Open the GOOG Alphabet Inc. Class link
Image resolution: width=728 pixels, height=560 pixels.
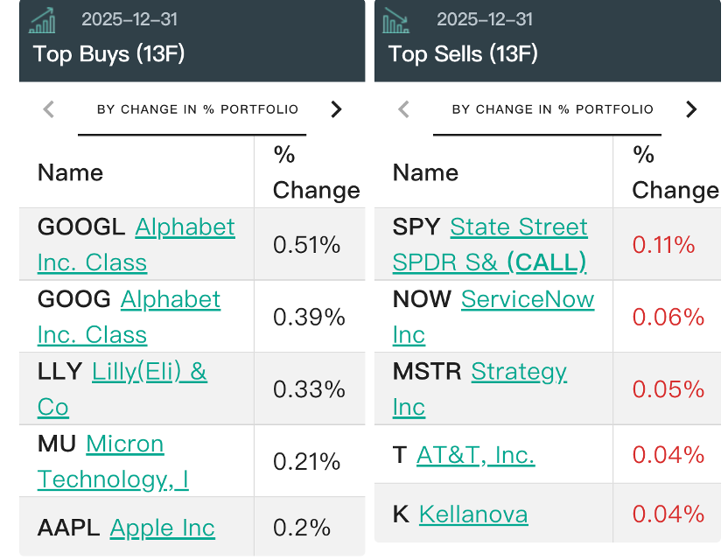(170, 299)
